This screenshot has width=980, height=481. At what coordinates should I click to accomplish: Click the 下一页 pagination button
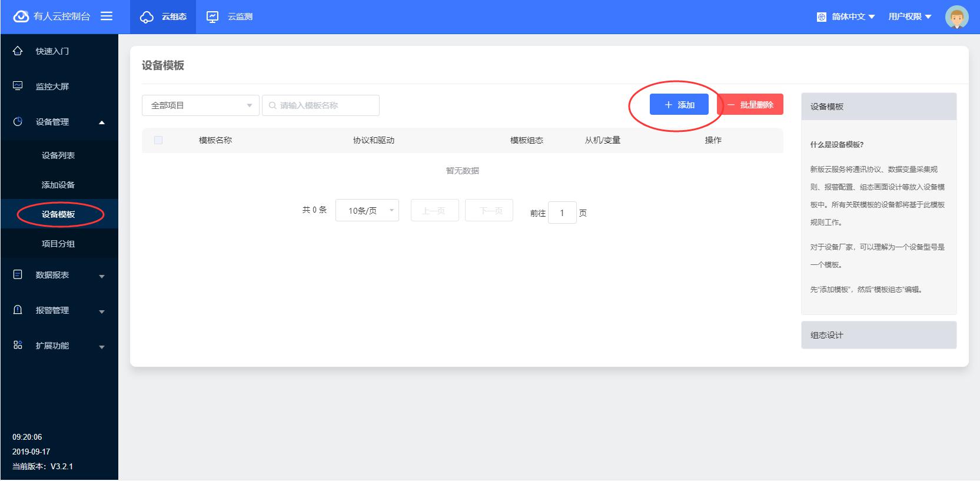(x=489, y=210)
